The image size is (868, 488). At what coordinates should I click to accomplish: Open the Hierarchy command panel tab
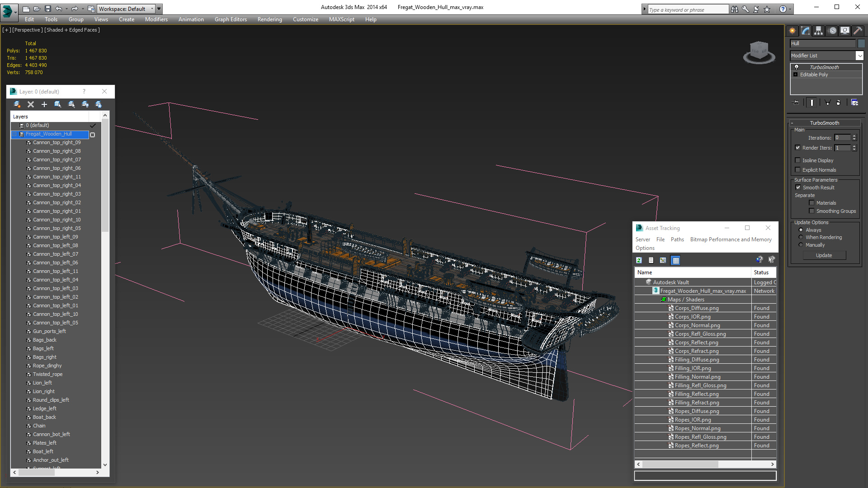pos(819,31)
